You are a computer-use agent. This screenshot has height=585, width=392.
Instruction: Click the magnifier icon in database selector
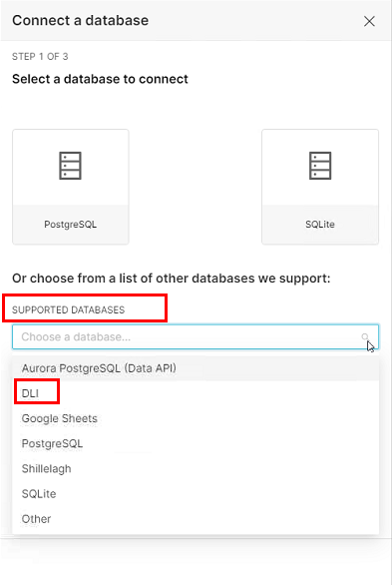pos(365,336)
